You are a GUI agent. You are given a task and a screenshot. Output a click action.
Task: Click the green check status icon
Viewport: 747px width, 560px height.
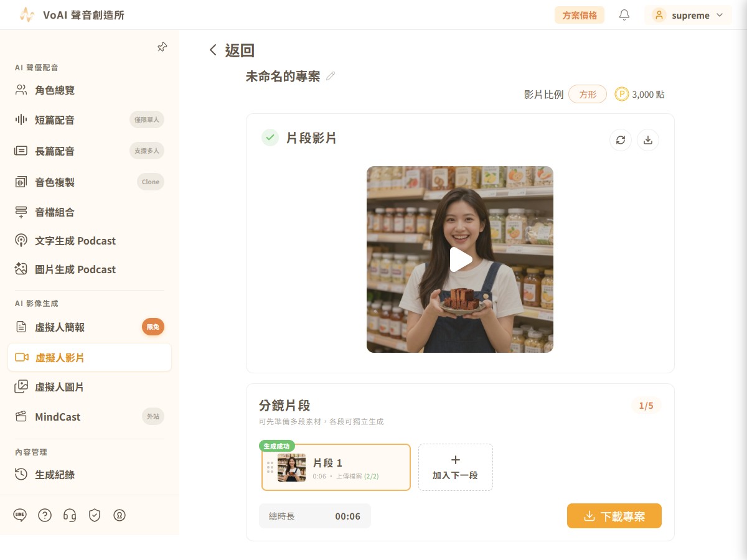[x=270, y=138]
